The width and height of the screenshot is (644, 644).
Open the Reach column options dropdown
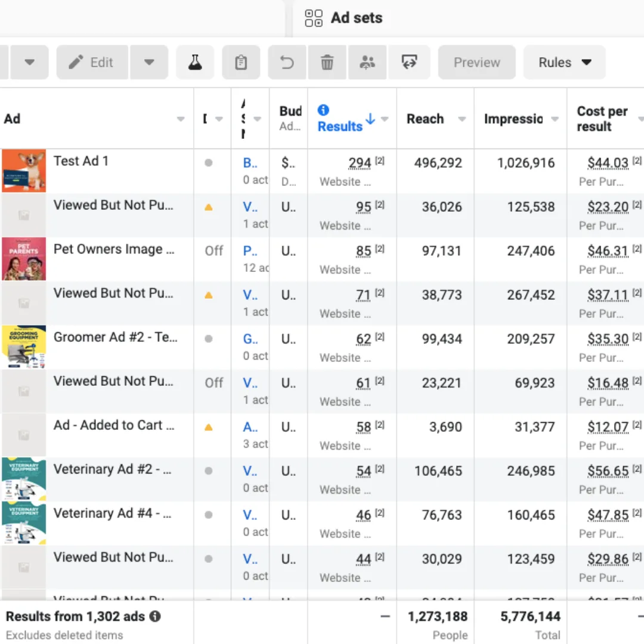click(462, 119)
